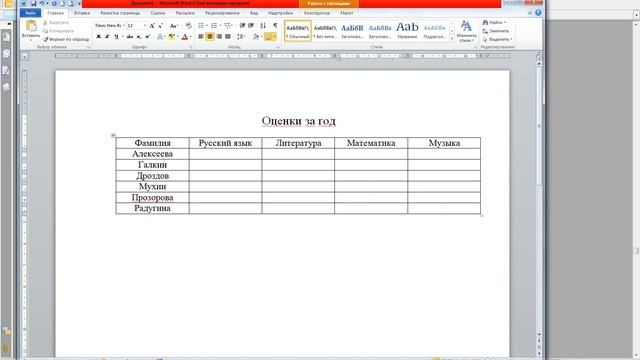Click the Grow Font icon
This screenshot has height=360, width=640.
152,26
